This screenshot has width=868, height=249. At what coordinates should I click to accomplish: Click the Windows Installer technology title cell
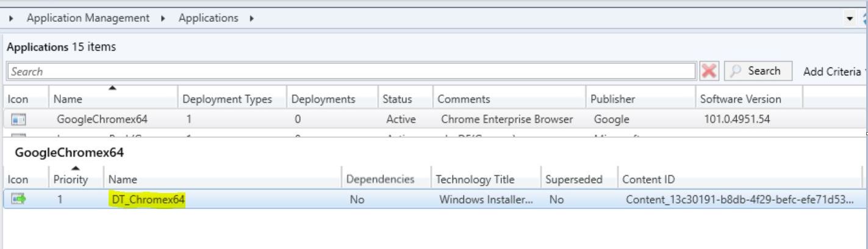click(487, 198)
